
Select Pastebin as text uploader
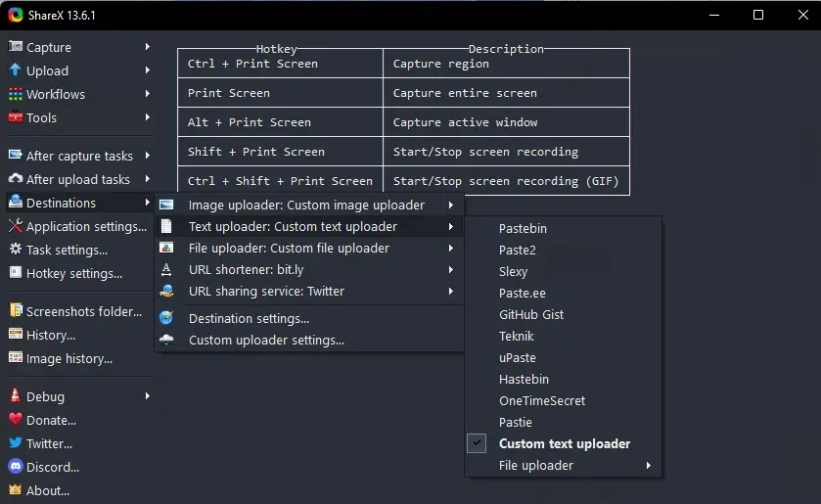tap(564, 228)
